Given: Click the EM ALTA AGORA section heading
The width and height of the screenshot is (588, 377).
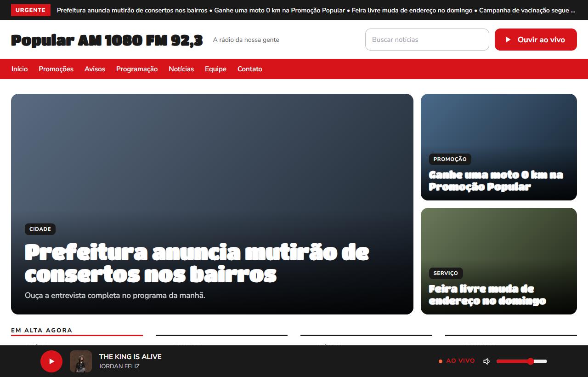Looking at the screenshot, I should (42, 330).
